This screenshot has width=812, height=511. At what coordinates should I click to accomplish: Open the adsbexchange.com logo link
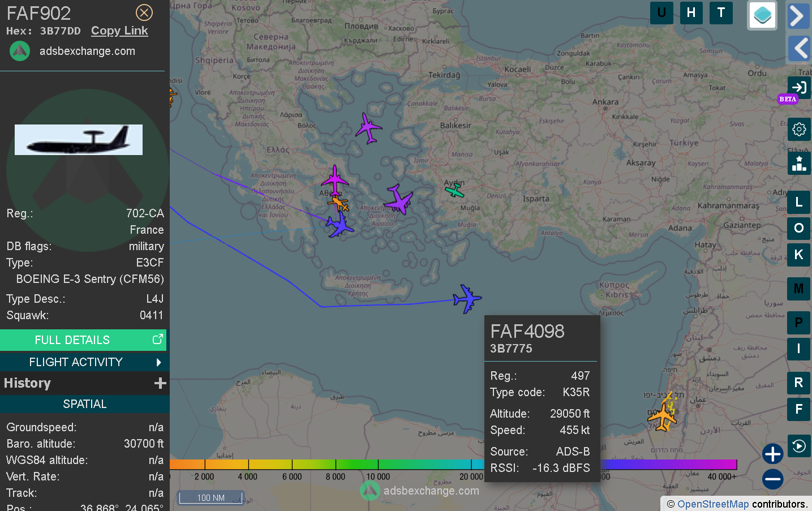point(20,51)
